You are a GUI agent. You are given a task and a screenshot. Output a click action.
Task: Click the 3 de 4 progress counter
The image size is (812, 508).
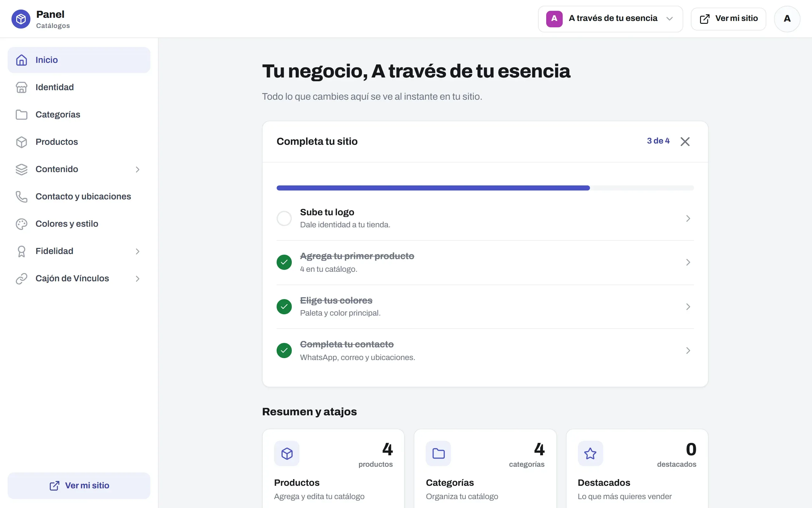(658, 141)
